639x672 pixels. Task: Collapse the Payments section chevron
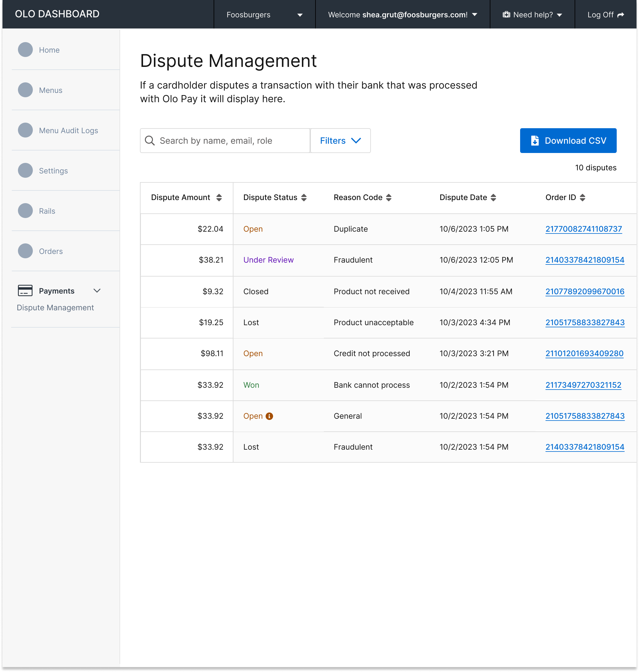click(97, 291)
